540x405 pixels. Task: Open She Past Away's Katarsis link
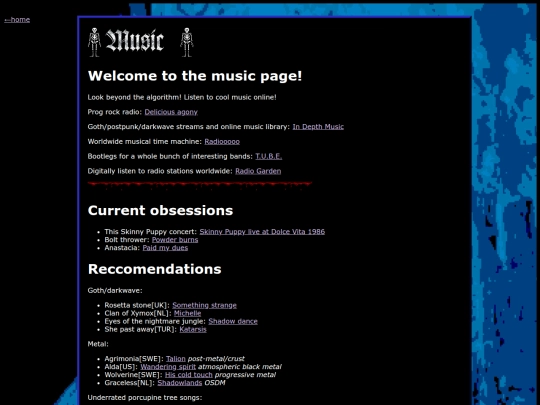pyautogui.click(x=193, y=330)
